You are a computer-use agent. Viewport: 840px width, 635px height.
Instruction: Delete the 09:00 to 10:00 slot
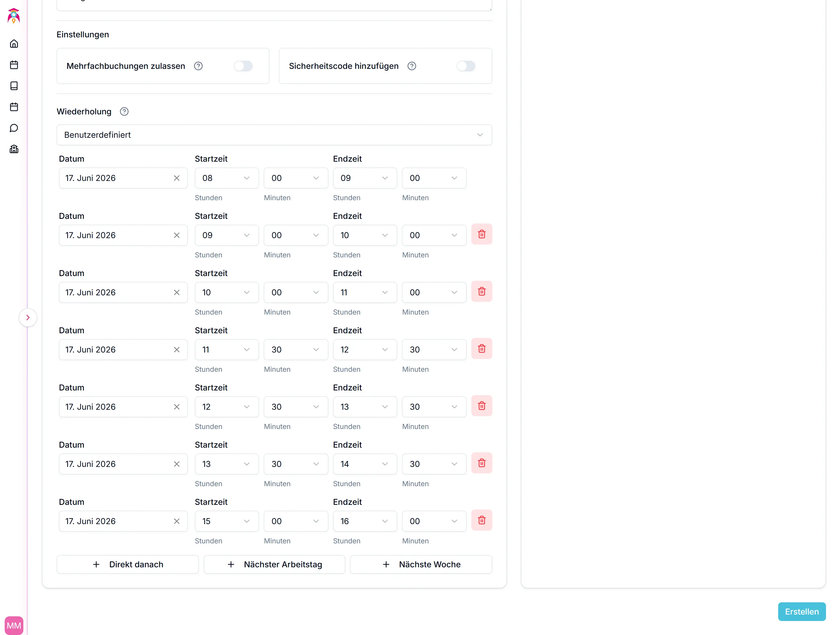pos(482,234)
